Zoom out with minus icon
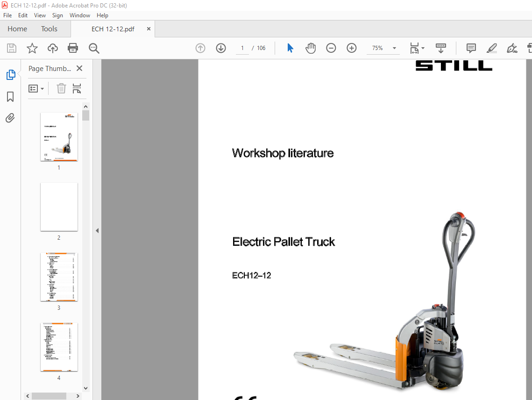 pos(331,48)
